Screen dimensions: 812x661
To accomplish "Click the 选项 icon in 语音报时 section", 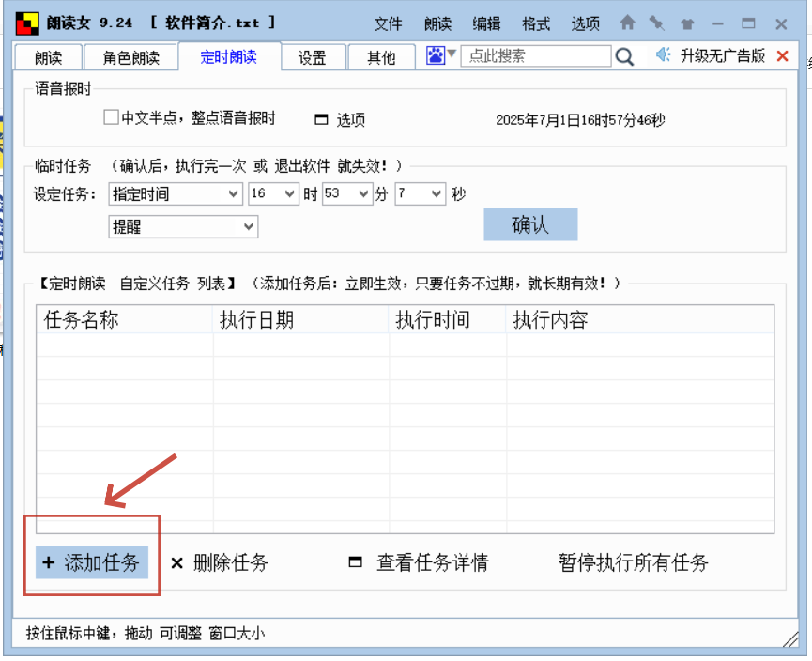I will (320, 118).
